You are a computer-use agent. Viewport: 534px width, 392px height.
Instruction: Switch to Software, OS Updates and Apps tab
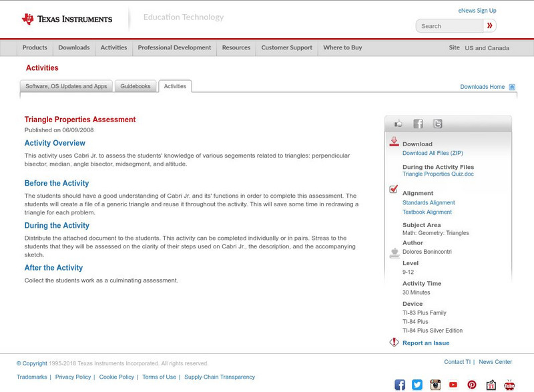(x=66, y=86)
